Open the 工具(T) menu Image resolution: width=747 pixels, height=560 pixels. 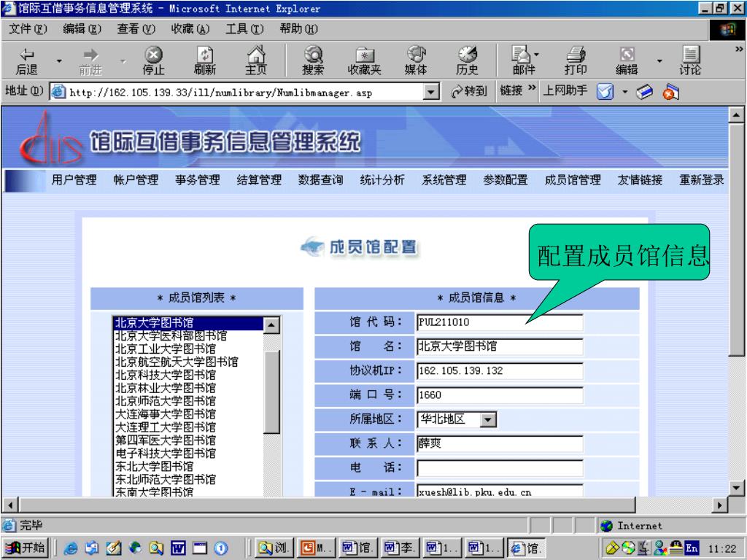[x=244, y=29]
